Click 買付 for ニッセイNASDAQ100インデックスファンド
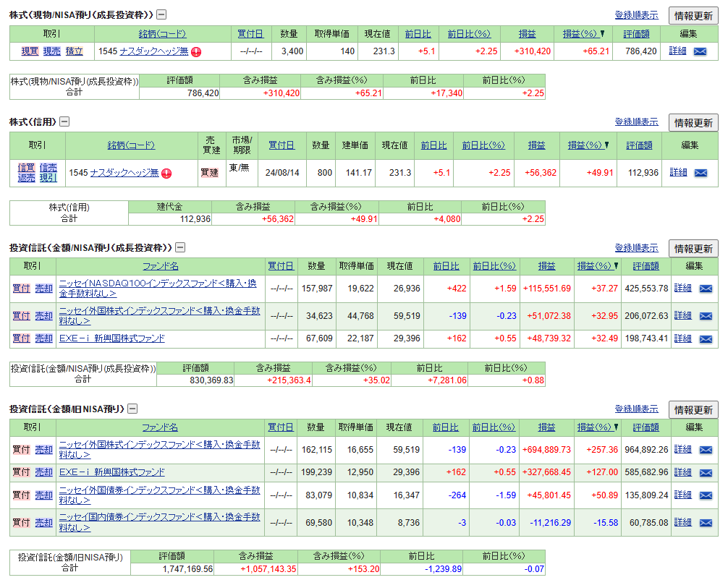Image resolution: width=728 pixels, height=580 pixels. point(22,288)
